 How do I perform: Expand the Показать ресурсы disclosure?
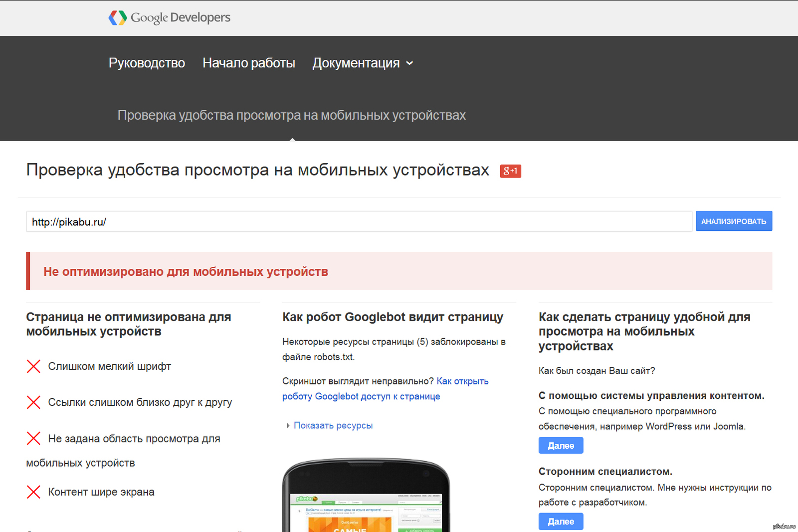coord(330,425)
